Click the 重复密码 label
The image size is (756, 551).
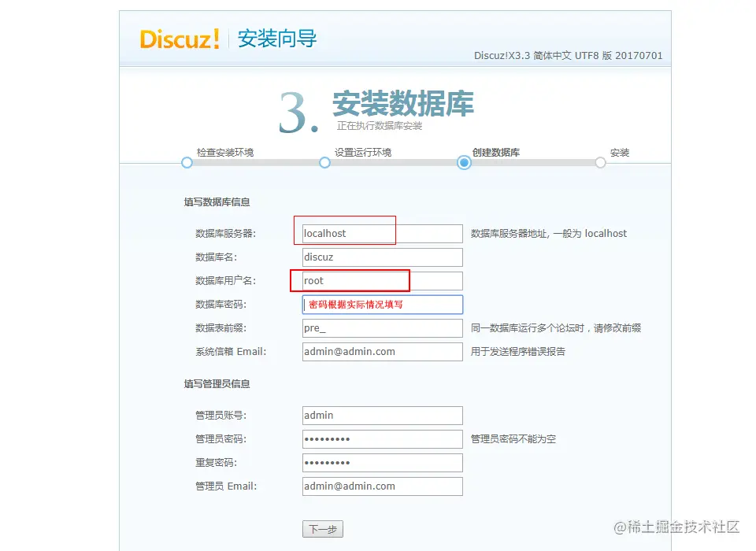click(216, 463)
